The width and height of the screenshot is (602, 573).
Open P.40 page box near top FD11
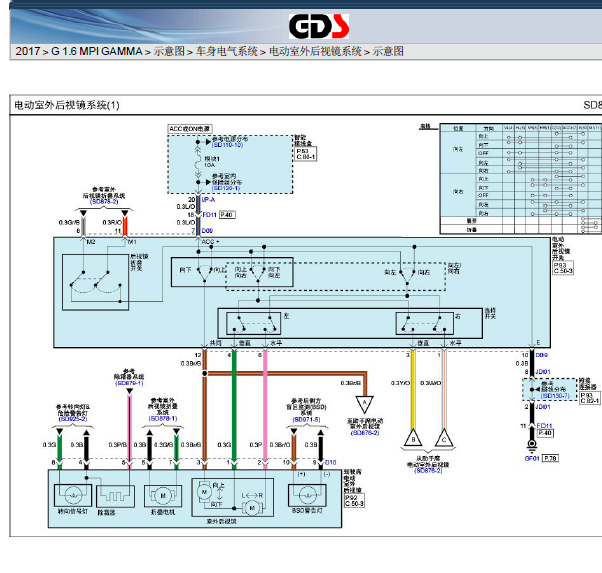point(227,215)
